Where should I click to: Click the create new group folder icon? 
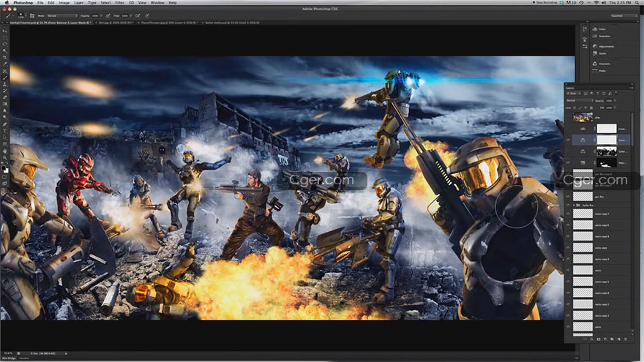point(612,339)
